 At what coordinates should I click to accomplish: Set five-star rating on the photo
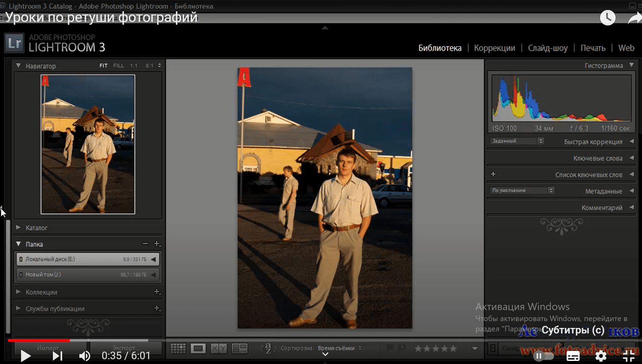(453, 349)
